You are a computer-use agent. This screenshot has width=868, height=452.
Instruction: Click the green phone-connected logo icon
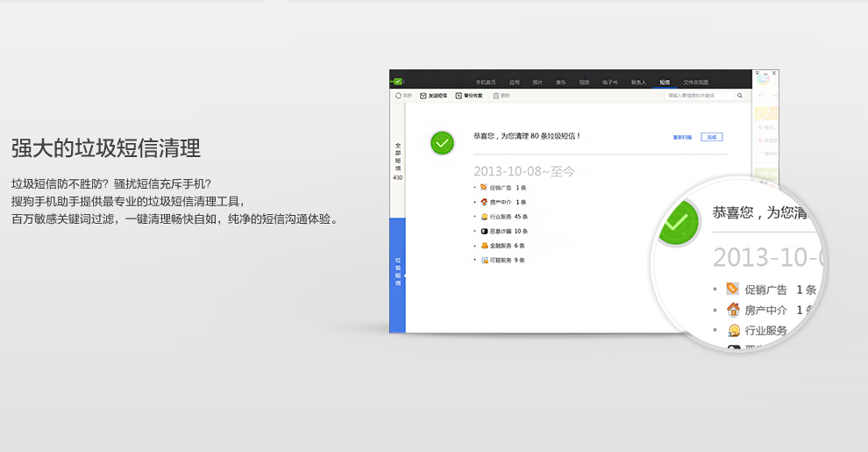(x=397, y=81)
